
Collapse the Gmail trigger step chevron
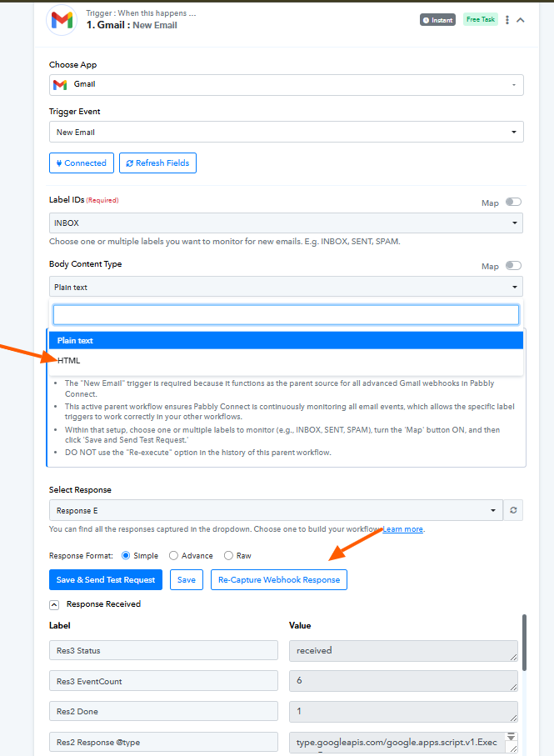(x=521, y=19)
